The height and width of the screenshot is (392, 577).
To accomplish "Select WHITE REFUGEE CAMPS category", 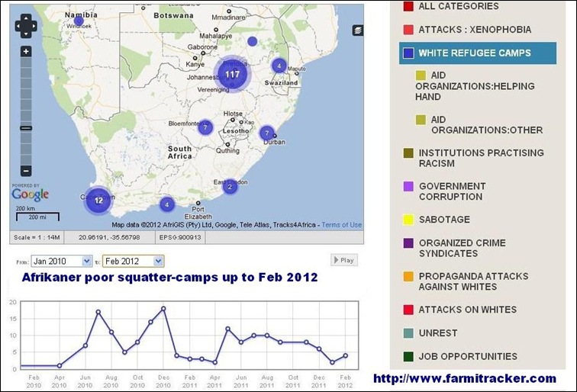I will click(478, 53).
